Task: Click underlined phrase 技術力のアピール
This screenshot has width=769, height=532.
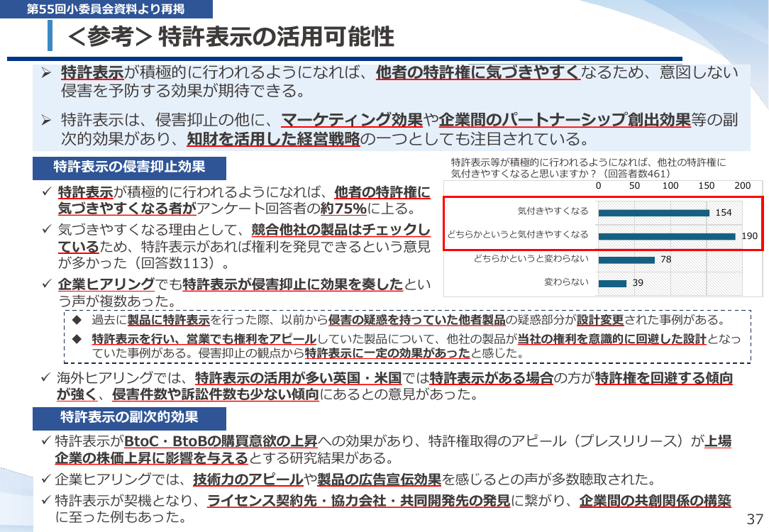Action: [248, 479]
